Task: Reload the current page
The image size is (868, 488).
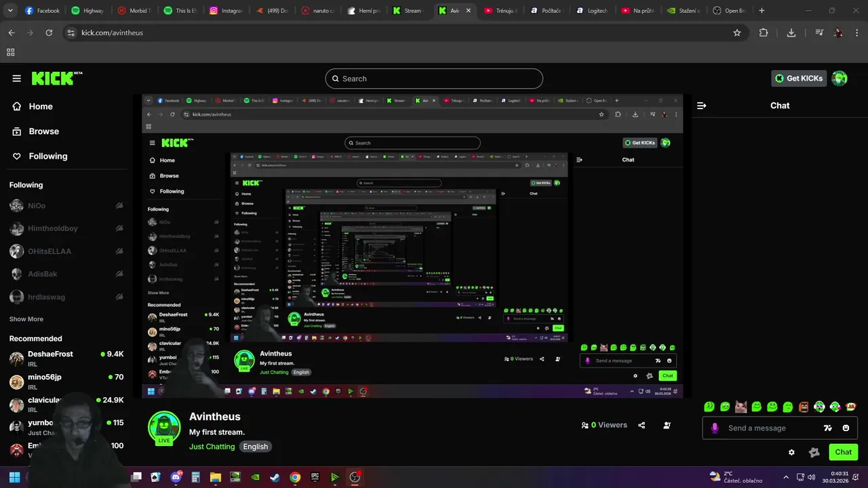Action: [x=49, y=33]
